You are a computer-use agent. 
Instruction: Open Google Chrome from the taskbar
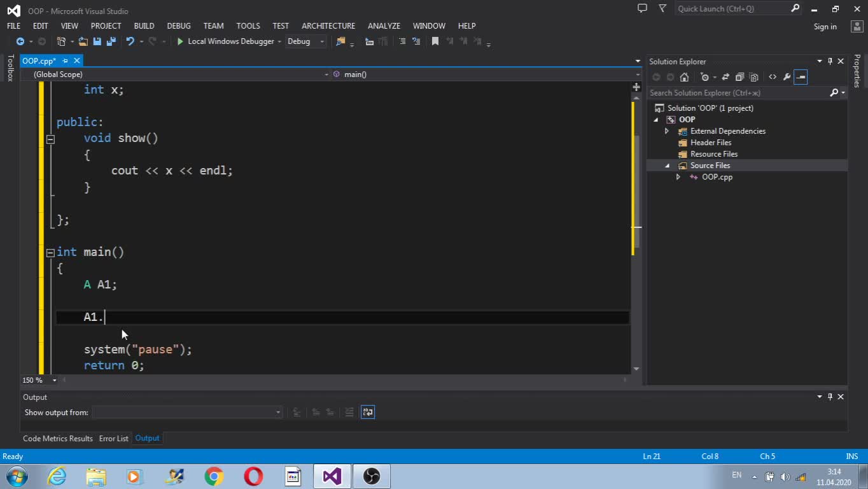point(214,476)
